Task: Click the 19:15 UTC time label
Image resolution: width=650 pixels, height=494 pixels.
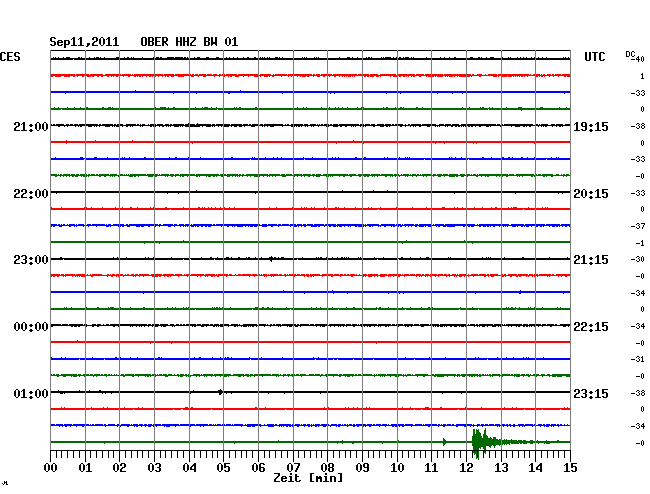Action: click(x=591, y=127)
